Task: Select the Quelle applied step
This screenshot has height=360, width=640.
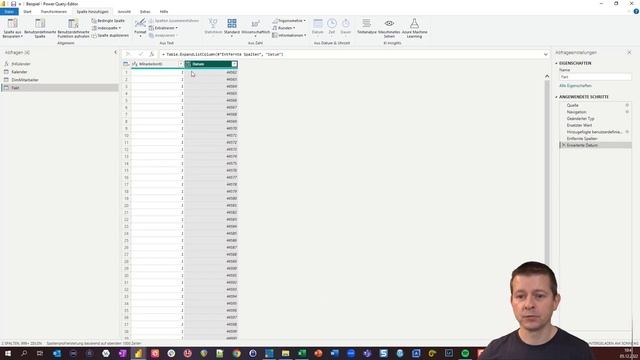Action: tap(573, 105)
